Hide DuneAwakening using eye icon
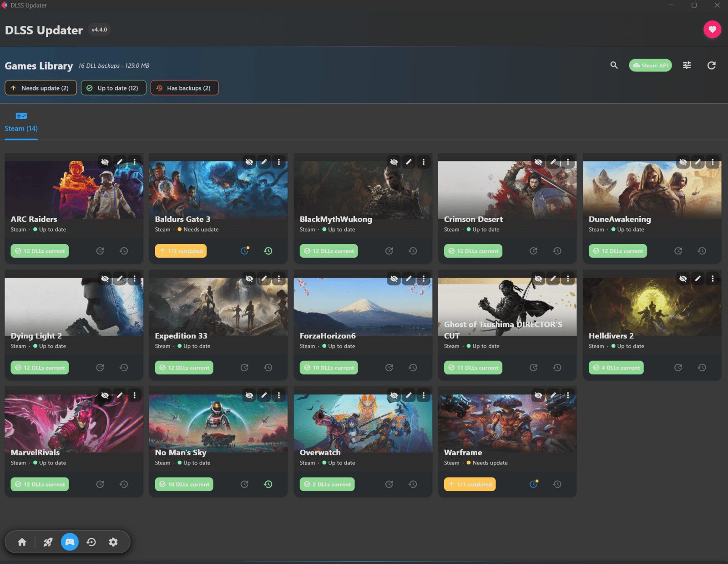The image size is (728, 564). 683,161
